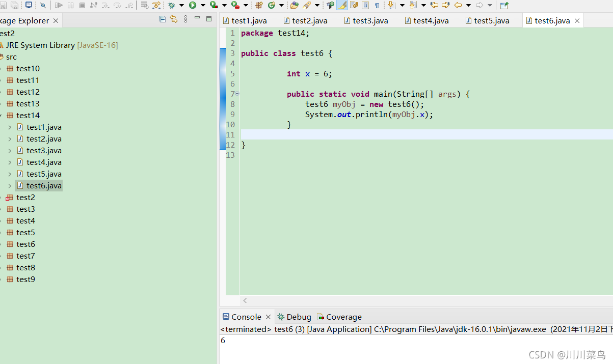Click the Debug bug icon in toolbar

[172, 5]
